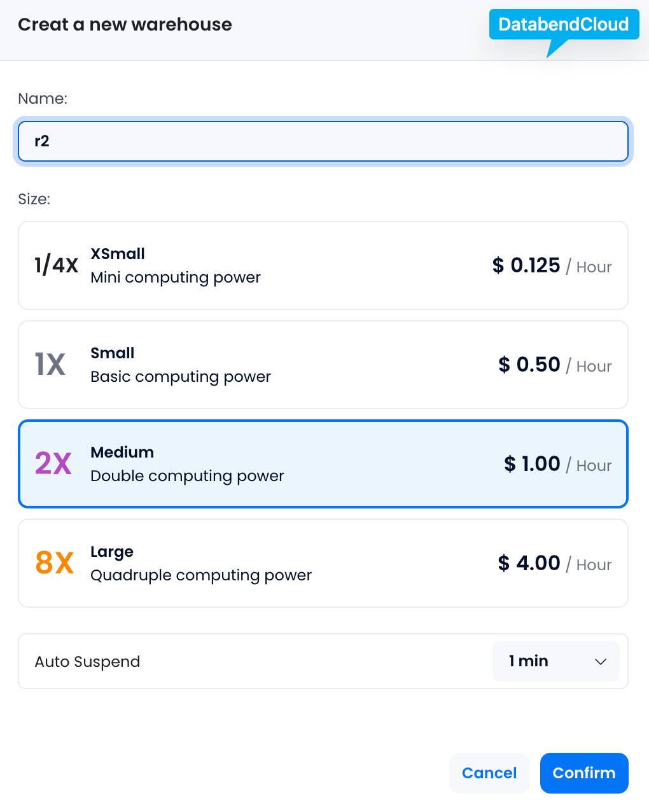Click the DatabendCloud logo badge
The image size is (649, 812).
563,25
